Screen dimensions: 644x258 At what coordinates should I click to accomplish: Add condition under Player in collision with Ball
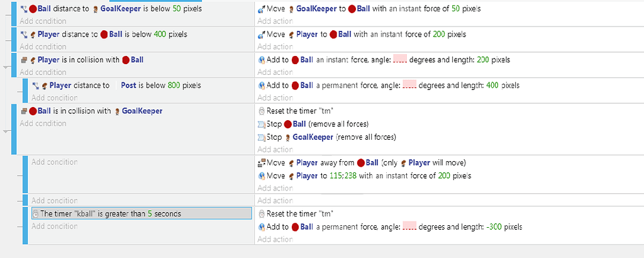point(43,72)
